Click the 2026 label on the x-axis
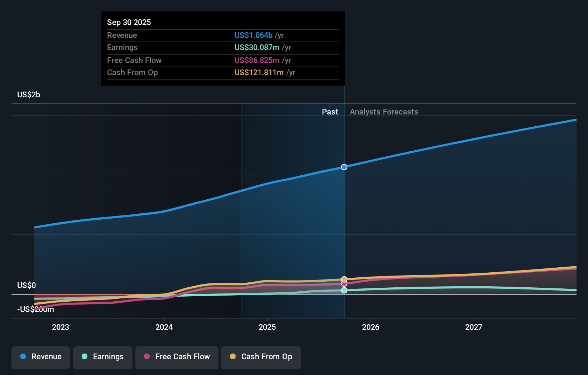Viewport: 588px width, 375px height. click(371, 327)
